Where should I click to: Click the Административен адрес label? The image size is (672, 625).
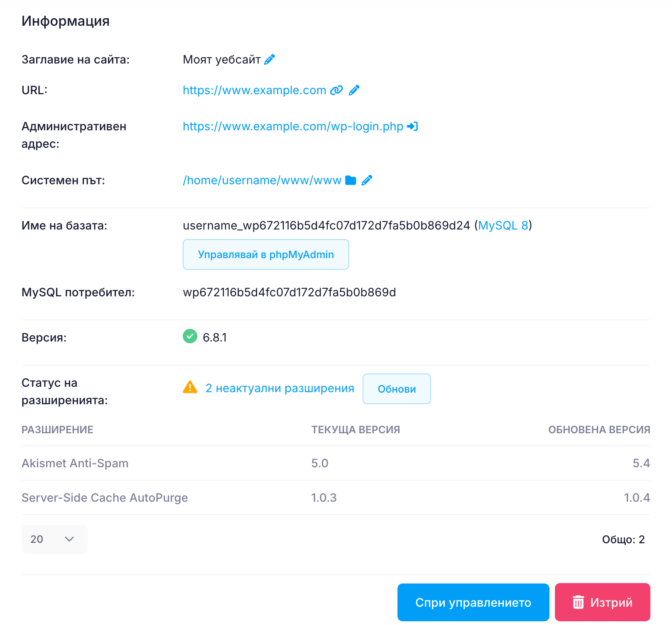click(x=74, y=135)
